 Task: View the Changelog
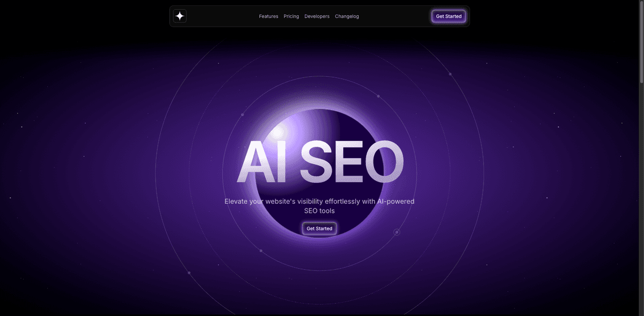pyautogui.click(x=347, y=16)
